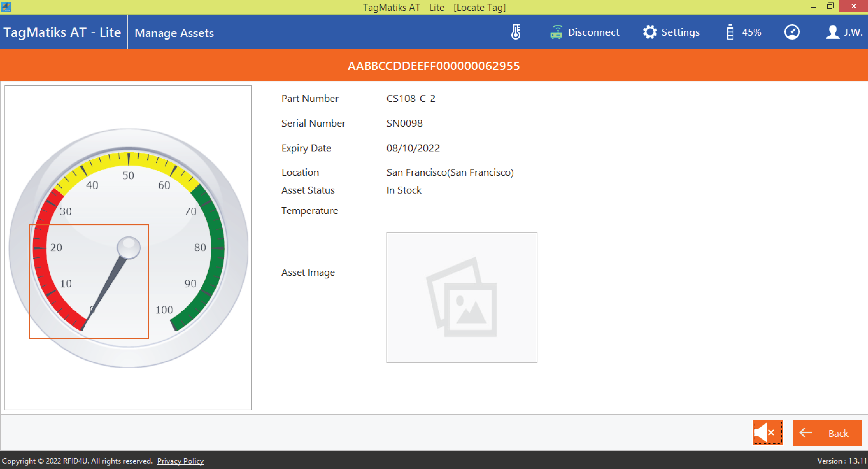This screenshot has height=469, width=868.
Task: Click the asset image placeholder thumbnail
Action: (x=462, y=297)
